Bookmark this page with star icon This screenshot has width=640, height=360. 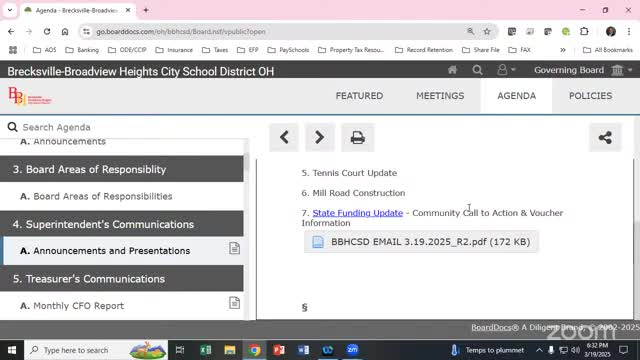tap(487, 31)
